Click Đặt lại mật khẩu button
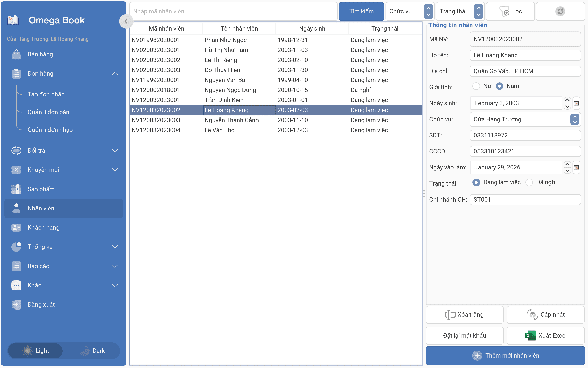 [464, 335]
